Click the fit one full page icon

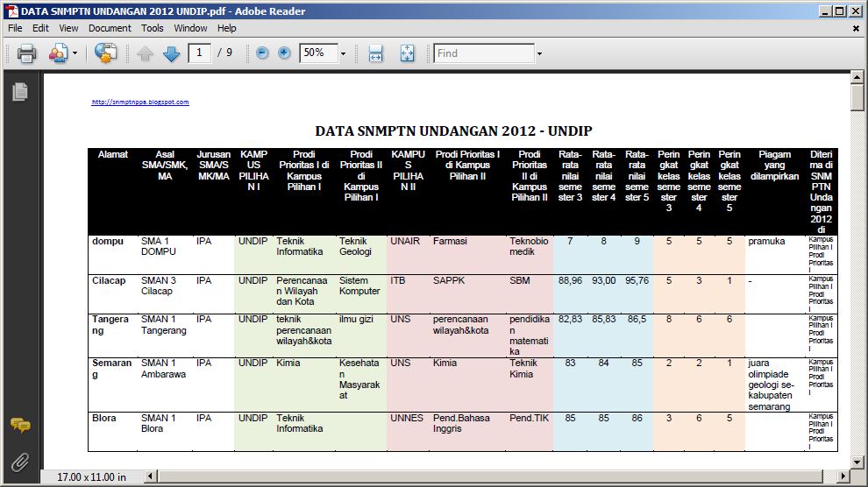point(407,53)
